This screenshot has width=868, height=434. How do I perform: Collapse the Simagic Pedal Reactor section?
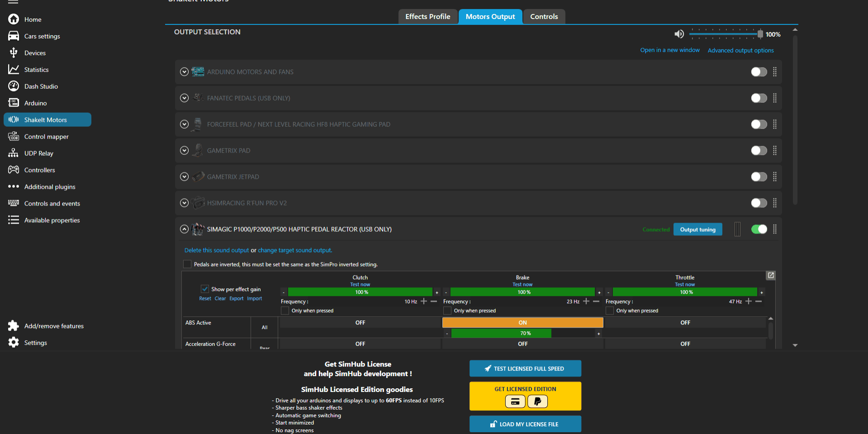coord(184,229)
